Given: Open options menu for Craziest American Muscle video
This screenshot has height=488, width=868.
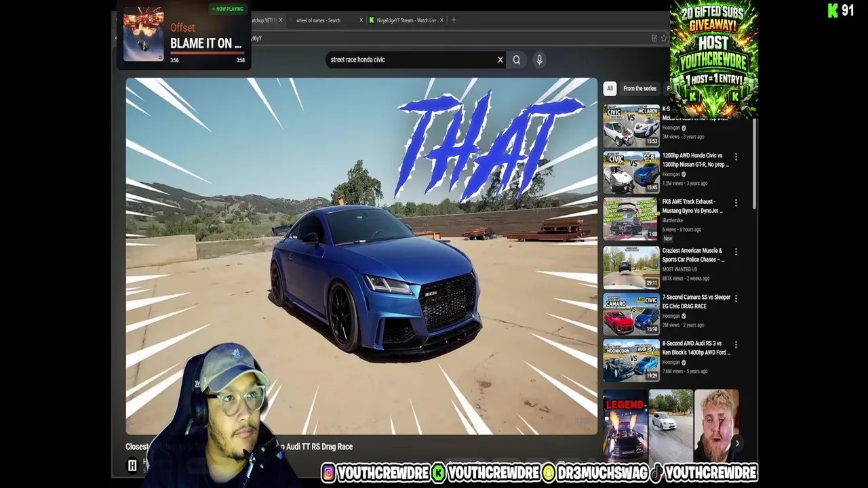Looking at the screenshot, I should 736,251.
